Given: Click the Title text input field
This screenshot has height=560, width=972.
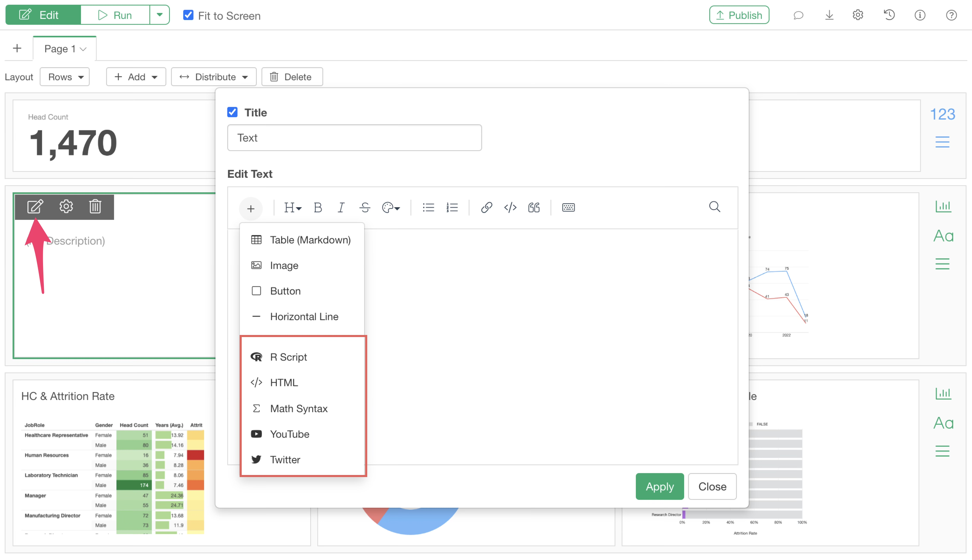Looking at the screenshot, I should click(354, 138).
